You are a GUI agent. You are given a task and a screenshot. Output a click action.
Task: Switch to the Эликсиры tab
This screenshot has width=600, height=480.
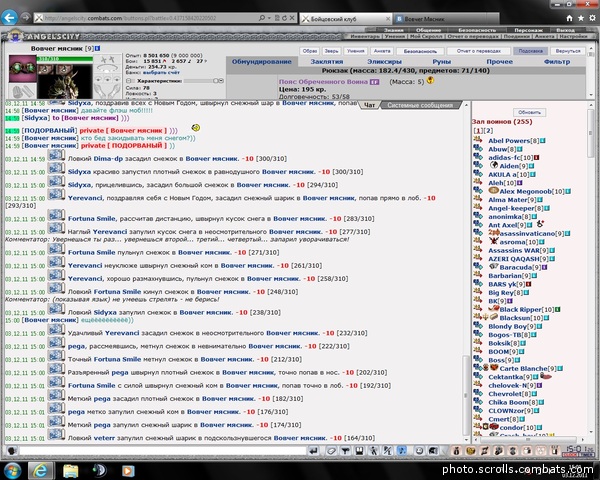(384, 62)
